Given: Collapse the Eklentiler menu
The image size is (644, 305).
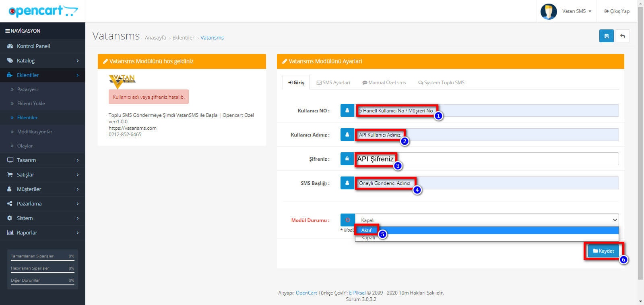Looking at the screenshot, I should coord(43,75).
